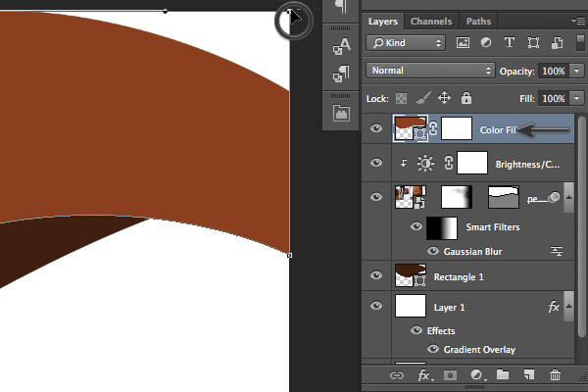Filter layers by type layer icon
The height and width of the screenshot is (392, 588).
pos(510,42)
